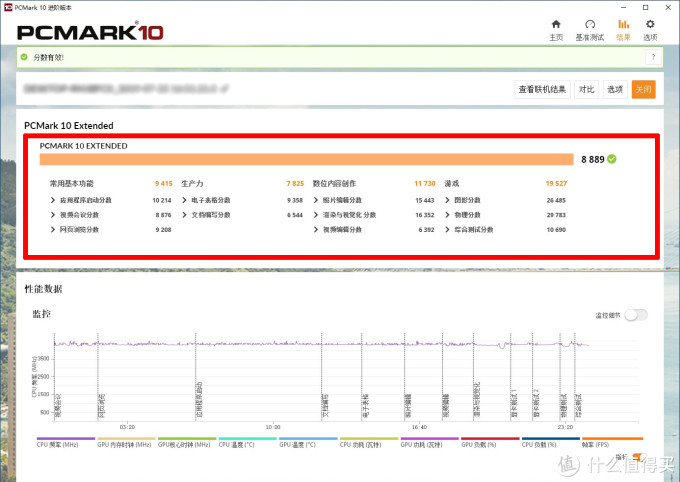Click the 游戏 score 19 527

click(556, 184)
